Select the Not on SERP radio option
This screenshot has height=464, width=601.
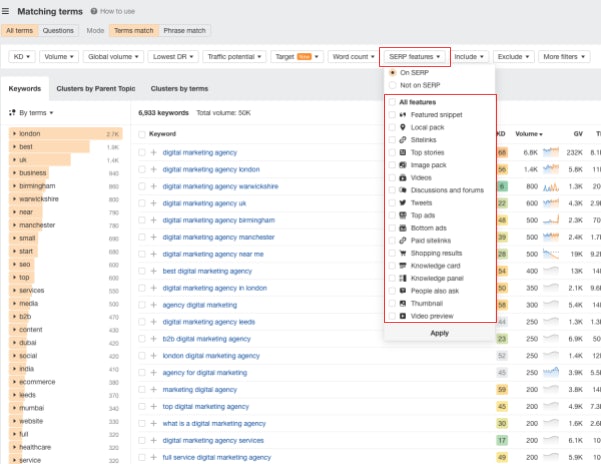click(x=391, y=84)
